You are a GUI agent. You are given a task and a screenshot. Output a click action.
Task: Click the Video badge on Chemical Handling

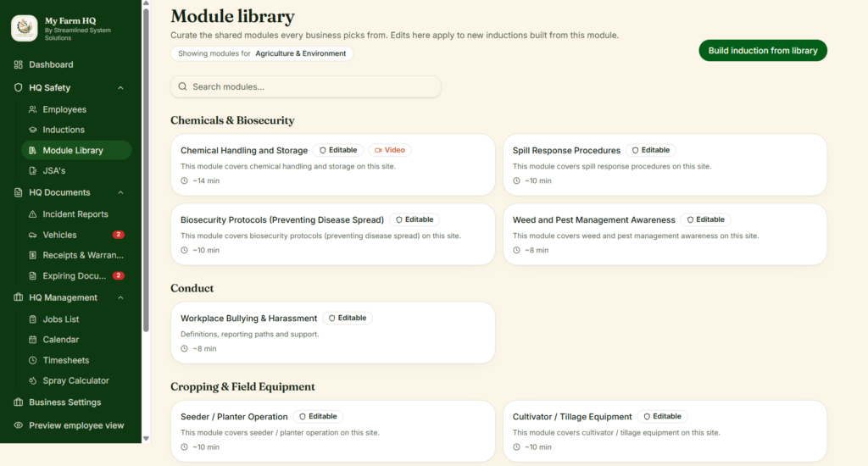(390, 150)
